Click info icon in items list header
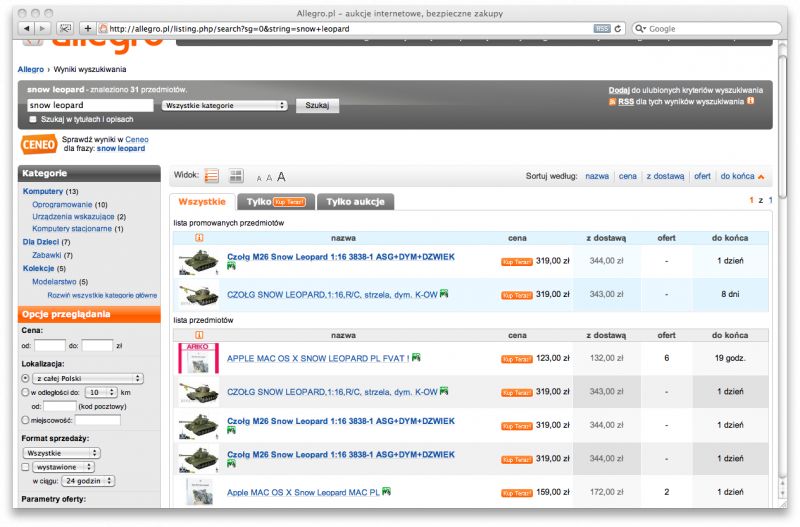800x527 pixels. tap(199, 335)
